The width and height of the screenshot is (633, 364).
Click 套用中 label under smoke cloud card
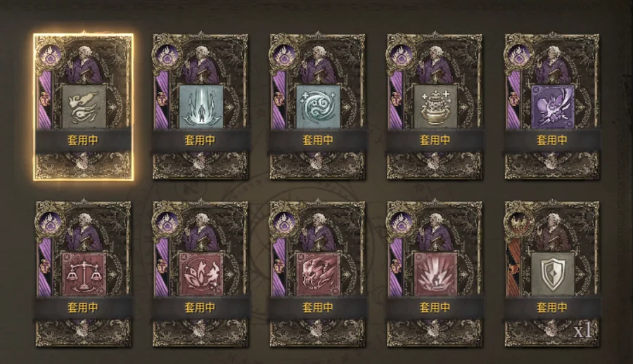[83, 141]
